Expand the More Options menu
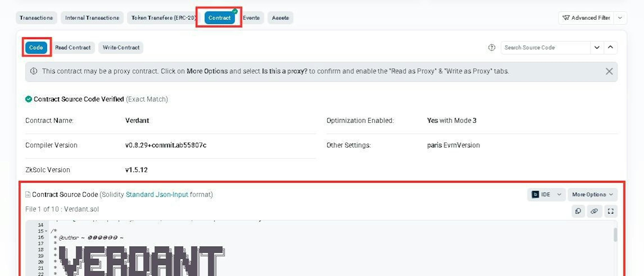644x276 pixels. point(592,194)
